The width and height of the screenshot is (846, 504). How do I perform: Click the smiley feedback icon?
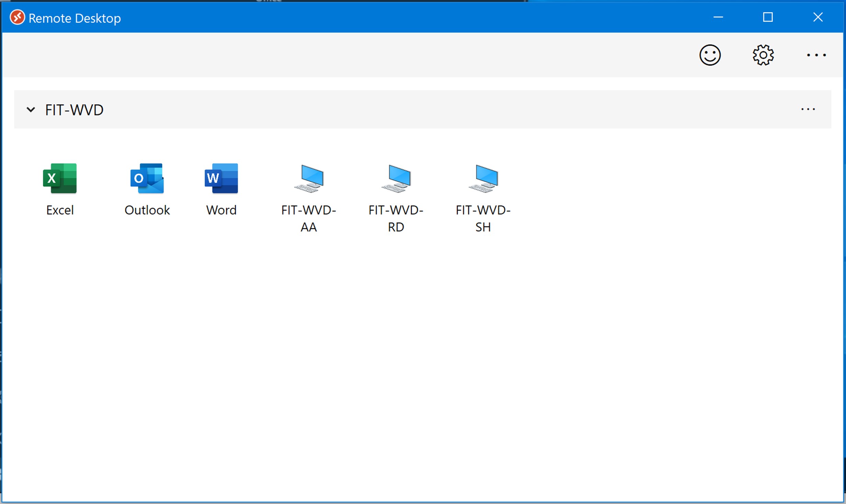pyautogui.click(x=710, y=55)
